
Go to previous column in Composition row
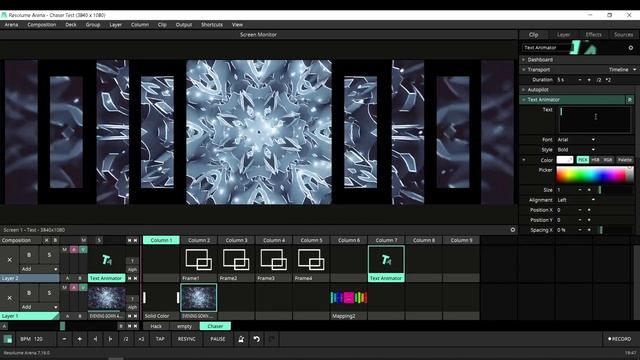click(x=129, y=240)
